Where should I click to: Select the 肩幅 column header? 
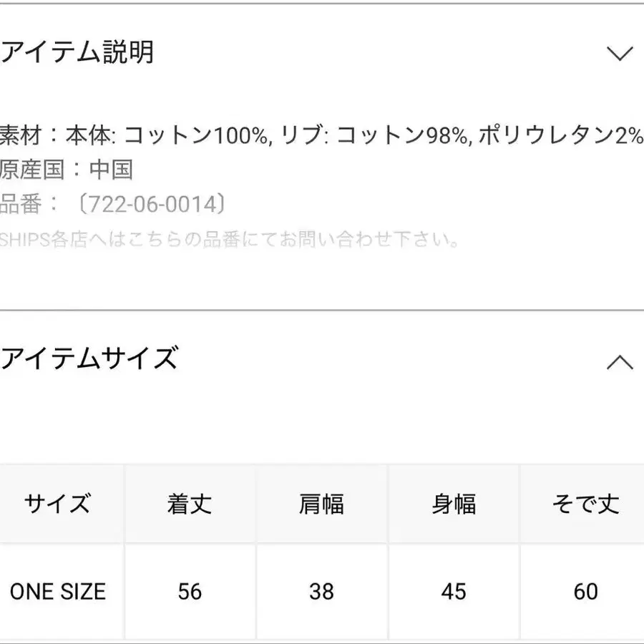(321, 504)
